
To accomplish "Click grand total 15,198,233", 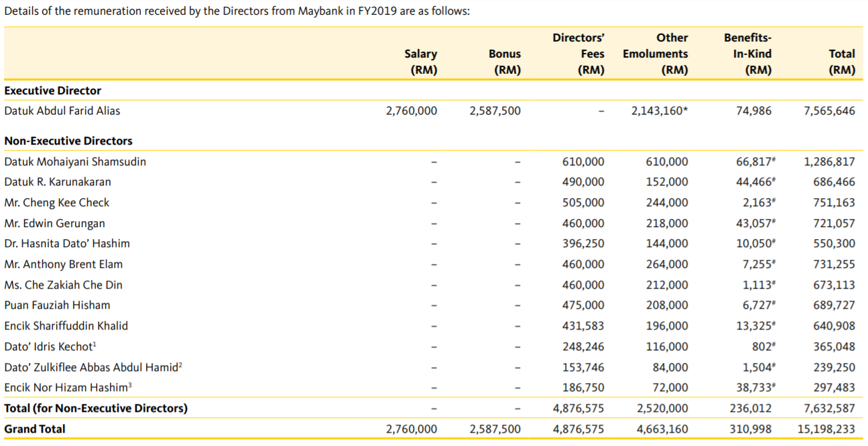I will point(827,429).
